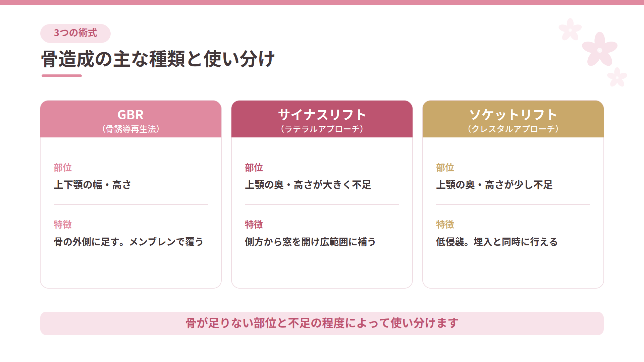
Task: Select the text 低侵襲。埋入と同時に行える
Action: [497, 242]
